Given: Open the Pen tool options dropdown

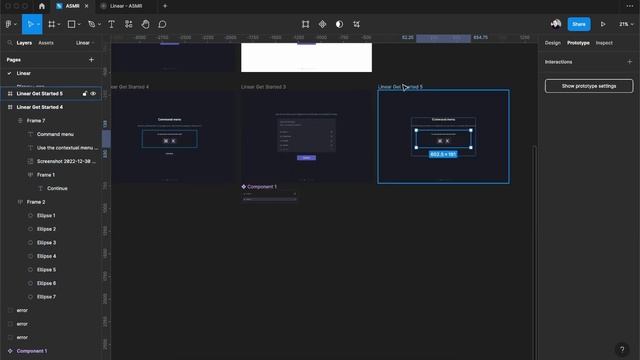Looking at the screenshot, I should 99,24.
